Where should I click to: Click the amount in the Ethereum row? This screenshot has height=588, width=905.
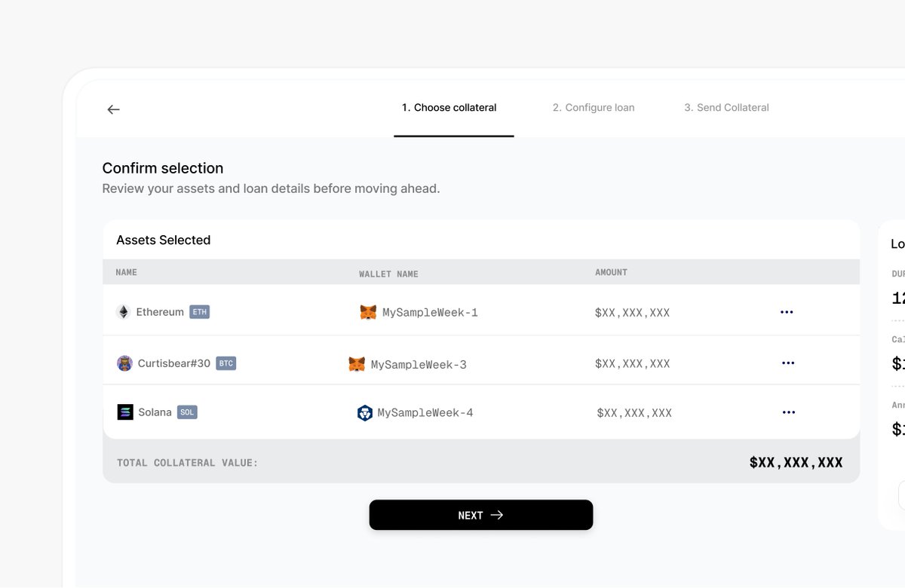[x=633, y=313]
